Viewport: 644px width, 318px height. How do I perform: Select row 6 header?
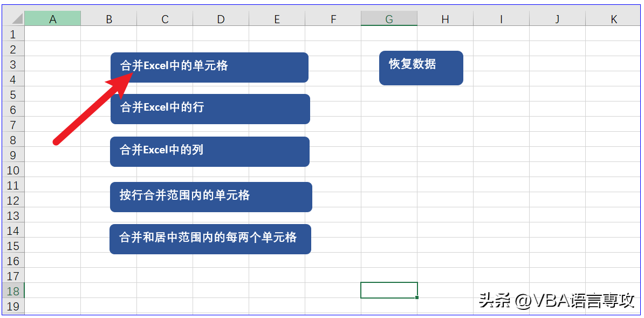click(x=13, y=110)
